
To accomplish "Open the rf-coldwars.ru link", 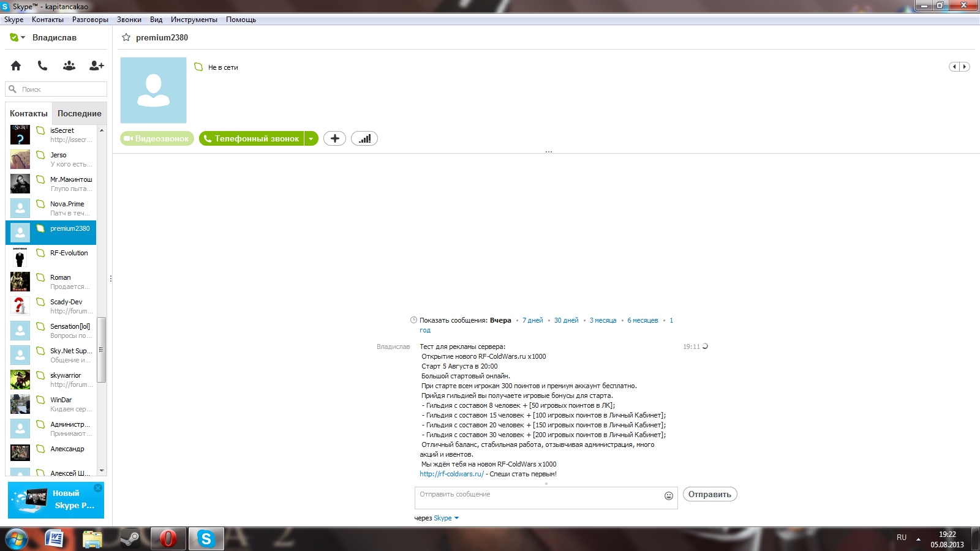I will (451, 474).
